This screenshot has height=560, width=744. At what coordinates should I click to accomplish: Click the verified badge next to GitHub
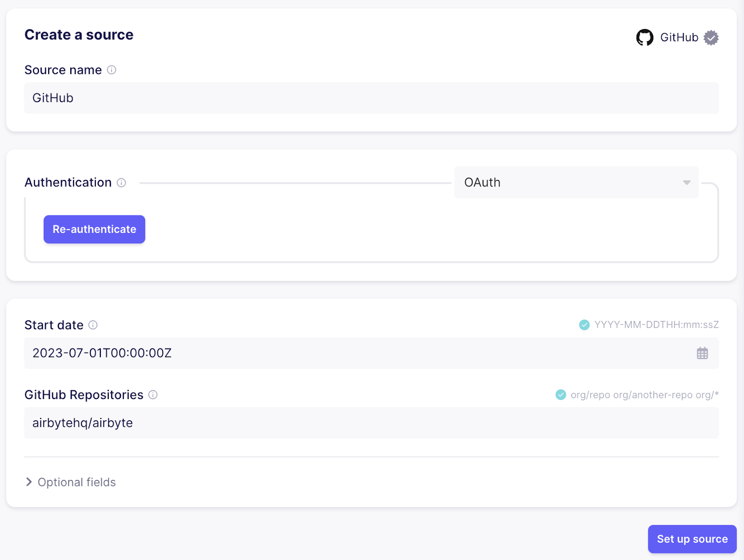pyautogui.click(x=711, y=38)
